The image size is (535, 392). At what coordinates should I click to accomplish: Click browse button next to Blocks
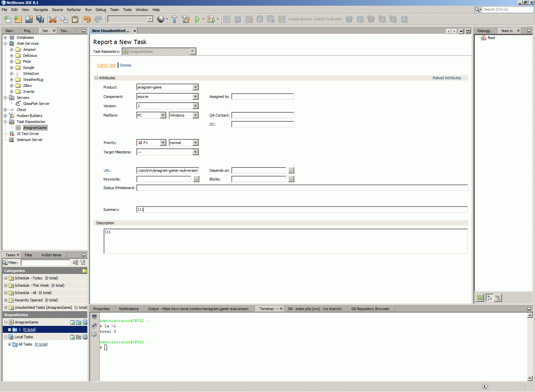click(x=291, y=179)
